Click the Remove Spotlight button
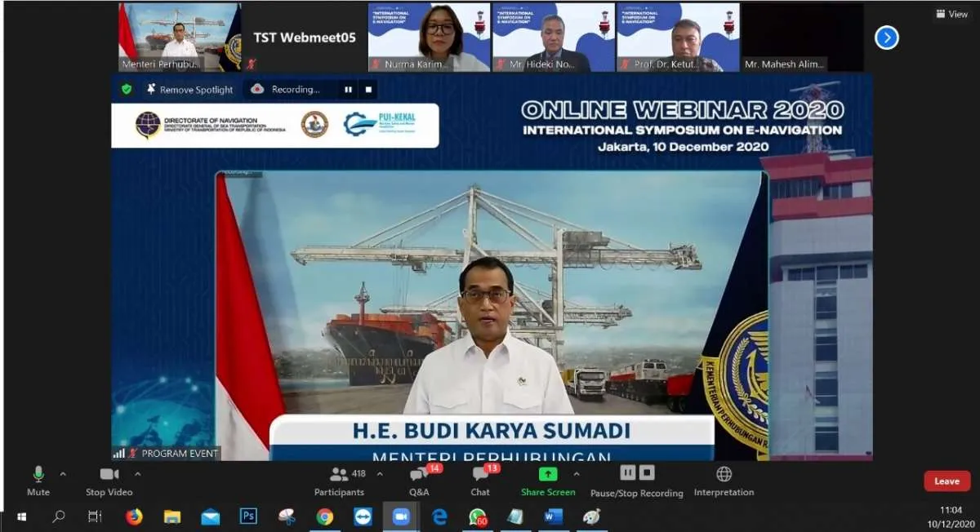 click(x=189, y=89)
